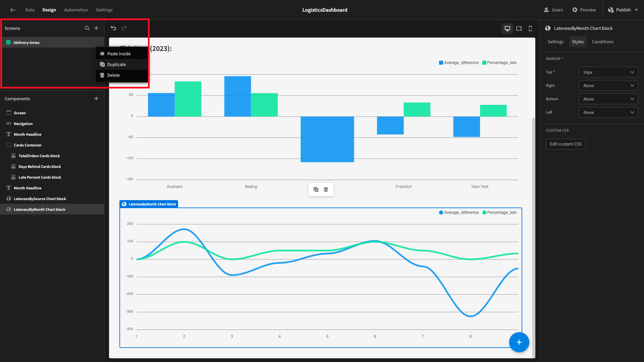The image size is (644, 362).
Task: Search screens with the magnifier icon
Action: click(87, 28)
